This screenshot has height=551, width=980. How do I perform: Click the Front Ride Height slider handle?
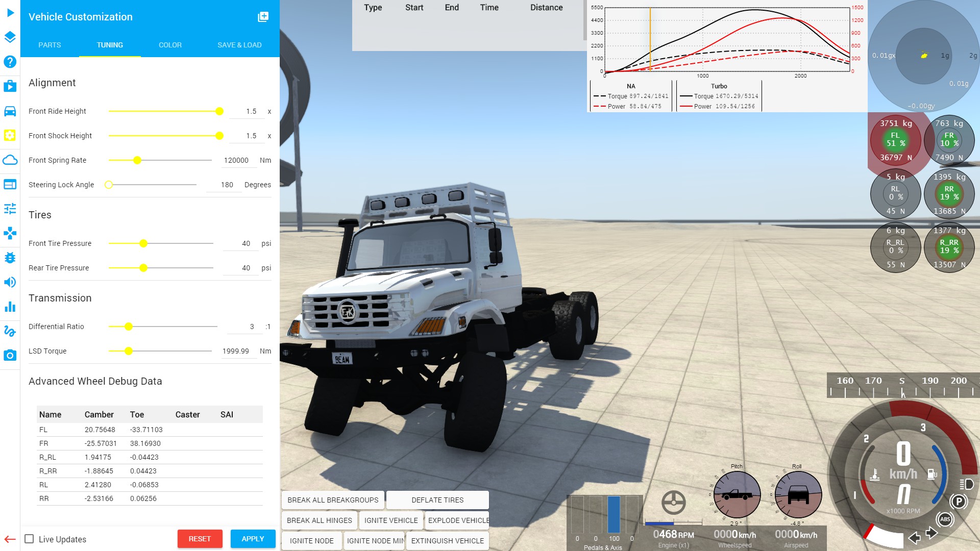pyautogui.click(x=219, y=111)
